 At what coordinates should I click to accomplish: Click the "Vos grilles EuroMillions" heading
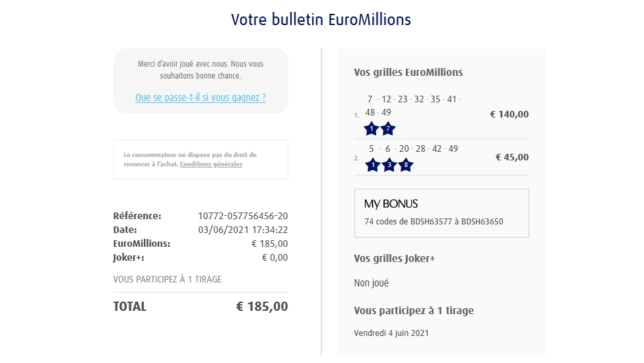[x=408, y=72]
